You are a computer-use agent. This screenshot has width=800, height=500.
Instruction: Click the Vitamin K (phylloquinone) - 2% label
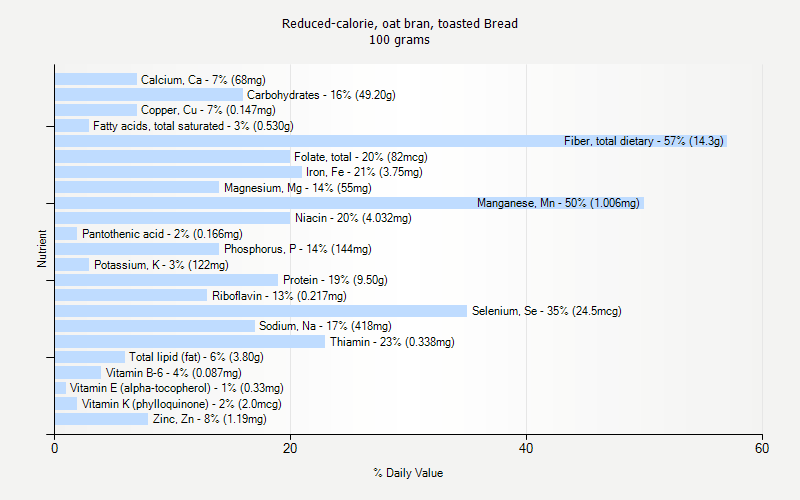[182, 404]
